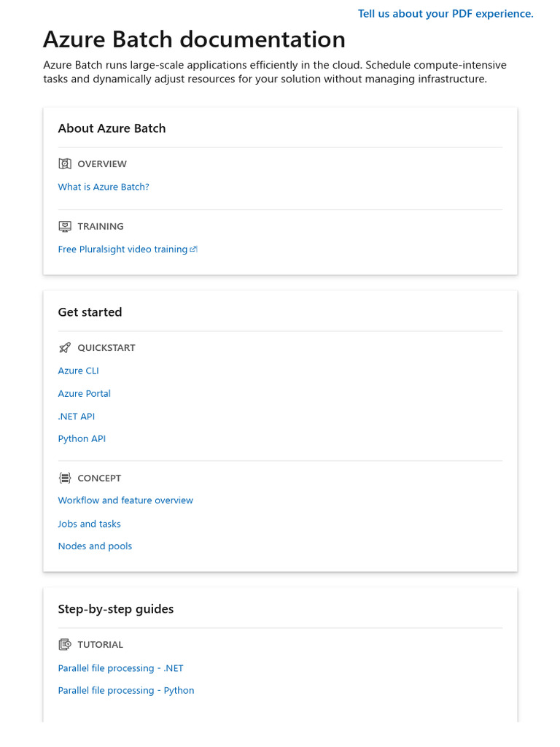Image resolution: width=560 pixels, height=747 pixels.
Task: Go to the .NET API quickstart
Action: 77,417
